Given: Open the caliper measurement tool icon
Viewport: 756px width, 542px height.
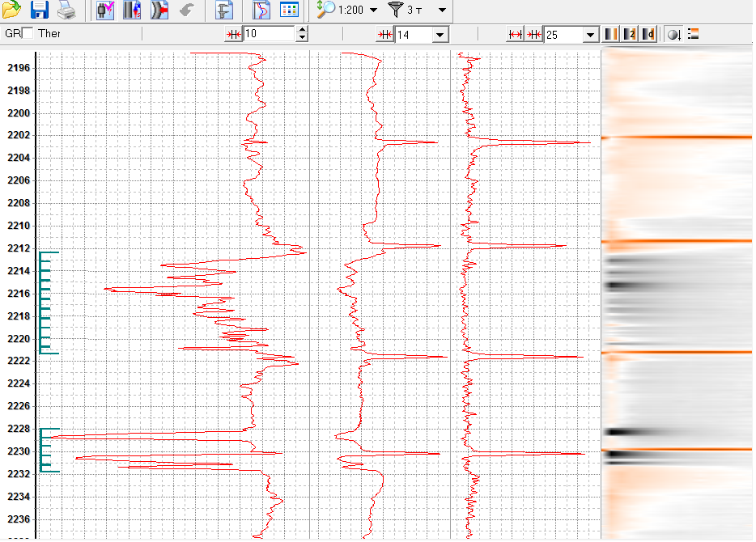Looking at the screenshot, I should 223,10.
